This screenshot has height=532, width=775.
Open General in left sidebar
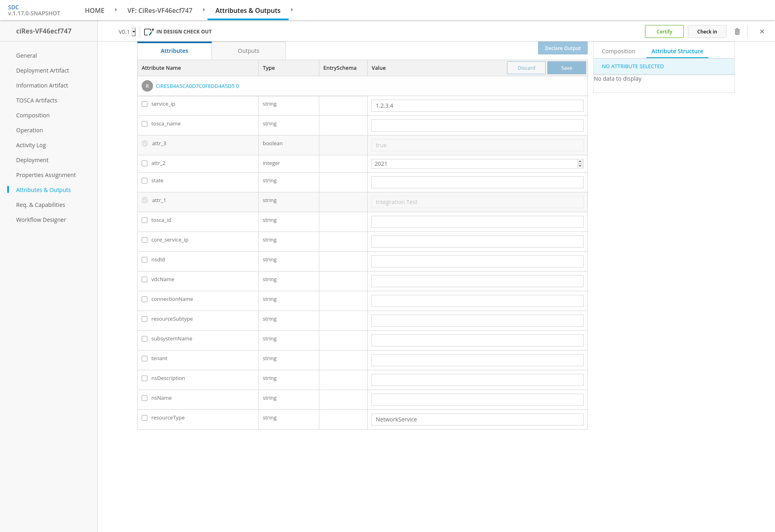coord(27,56)
